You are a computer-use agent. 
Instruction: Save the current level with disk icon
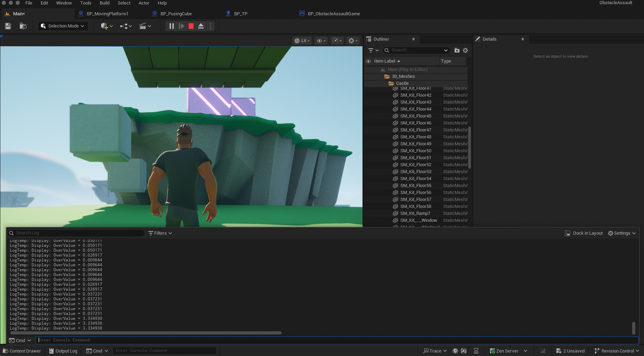click(8, 26)
